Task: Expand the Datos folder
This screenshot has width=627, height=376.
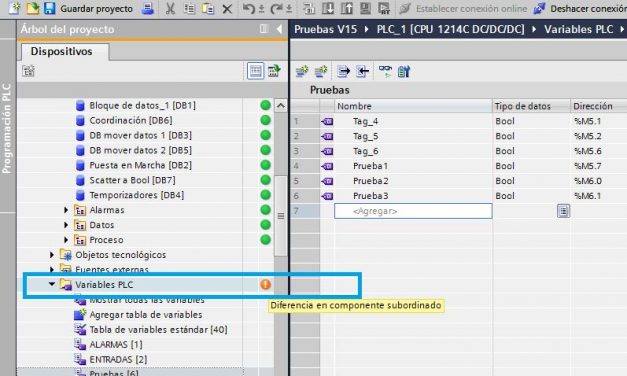Action: (66, 225)
